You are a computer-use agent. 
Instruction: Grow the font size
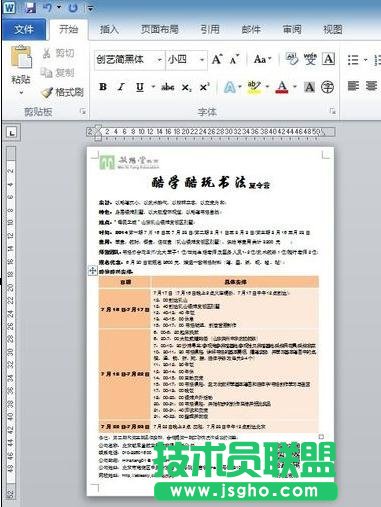pos(217,59)
